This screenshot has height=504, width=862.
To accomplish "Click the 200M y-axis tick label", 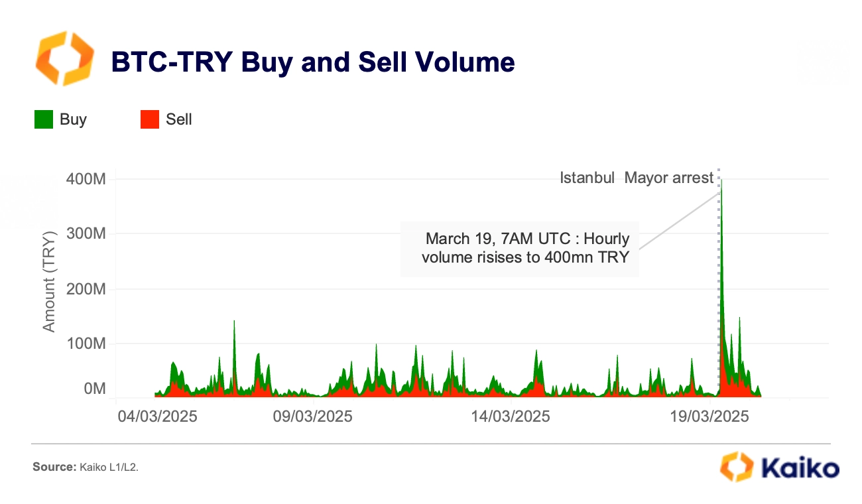I will tap(86, 289).
